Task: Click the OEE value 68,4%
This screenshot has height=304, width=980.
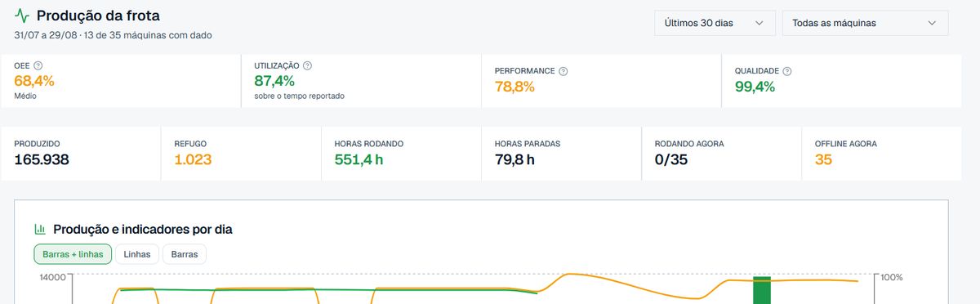Action: (34, 81)
